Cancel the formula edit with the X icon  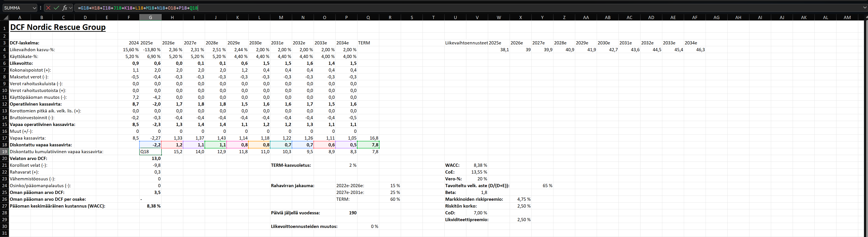pos(48,8)
